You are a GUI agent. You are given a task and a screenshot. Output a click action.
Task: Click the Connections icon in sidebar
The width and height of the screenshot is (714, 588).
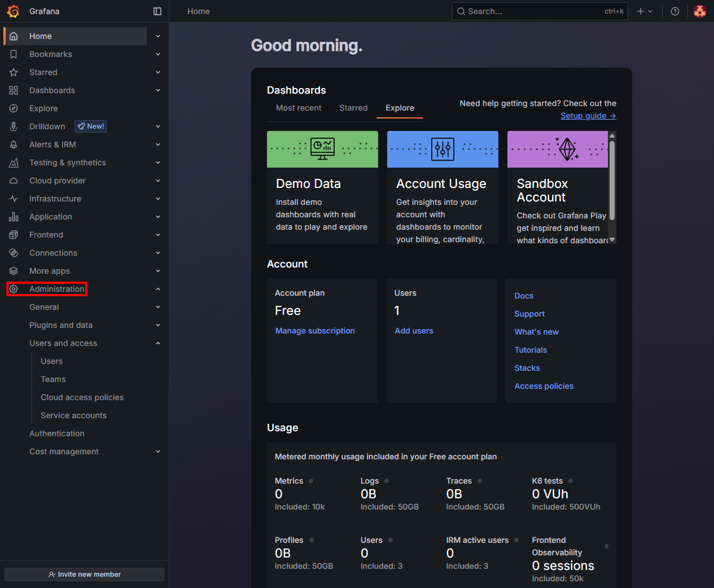click(x=14, y=253)
